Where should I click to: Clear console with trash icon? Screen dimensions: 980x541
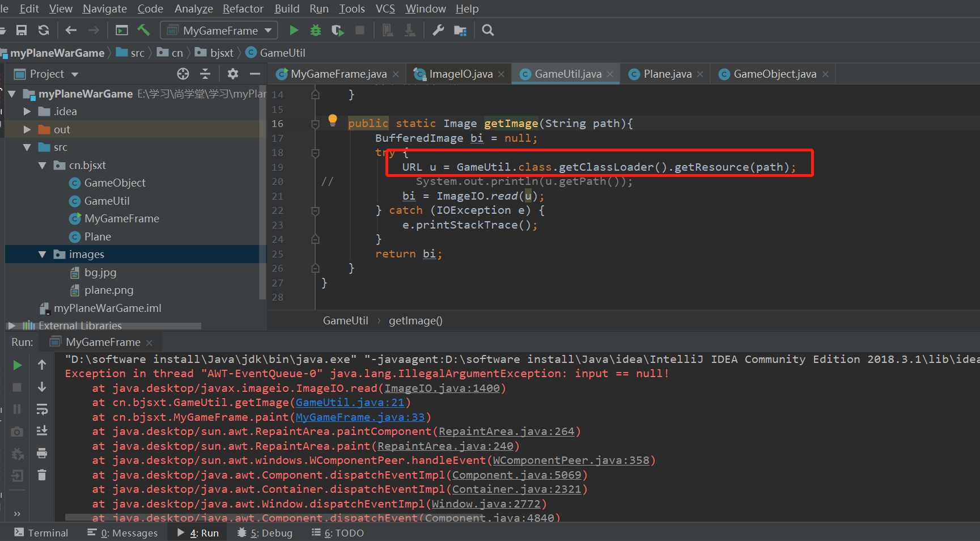tap(42, 475)
